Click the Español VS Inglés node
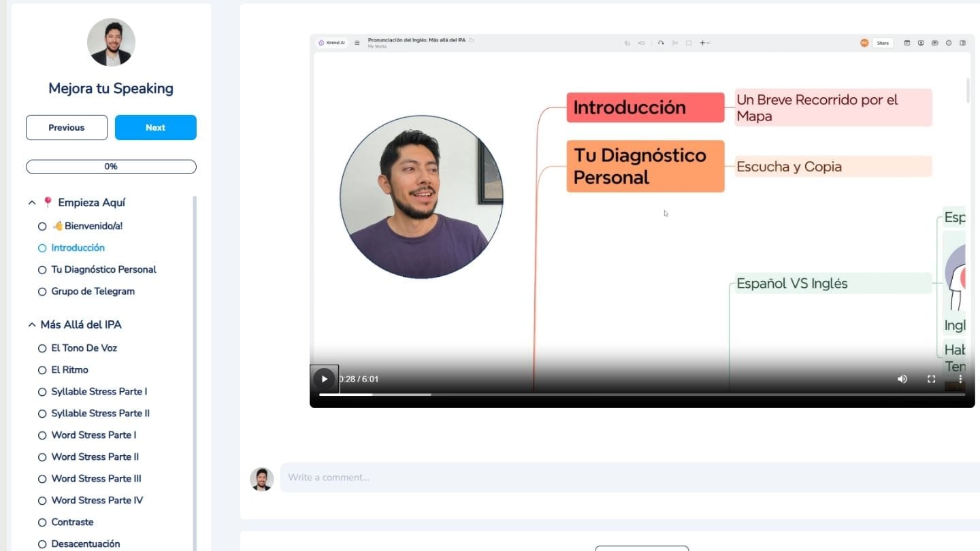The width and height of the screenshot is (980, 551). tap(833, 283)
